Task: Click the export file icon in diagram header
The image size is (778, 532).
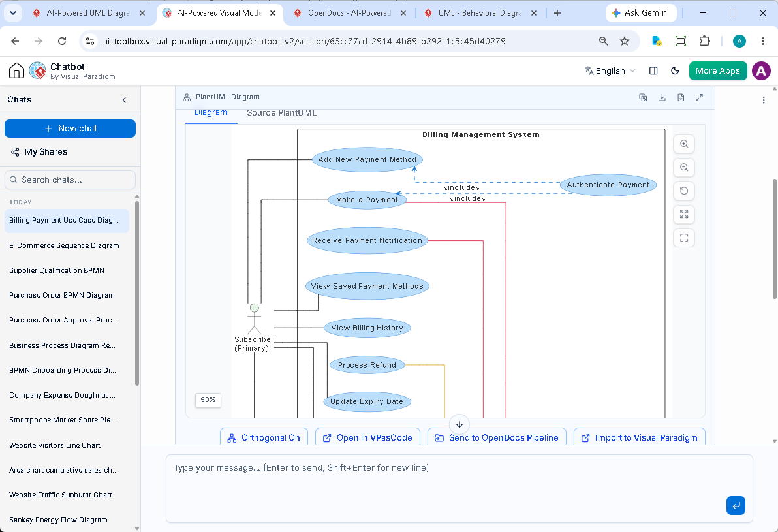Action: 681,97
